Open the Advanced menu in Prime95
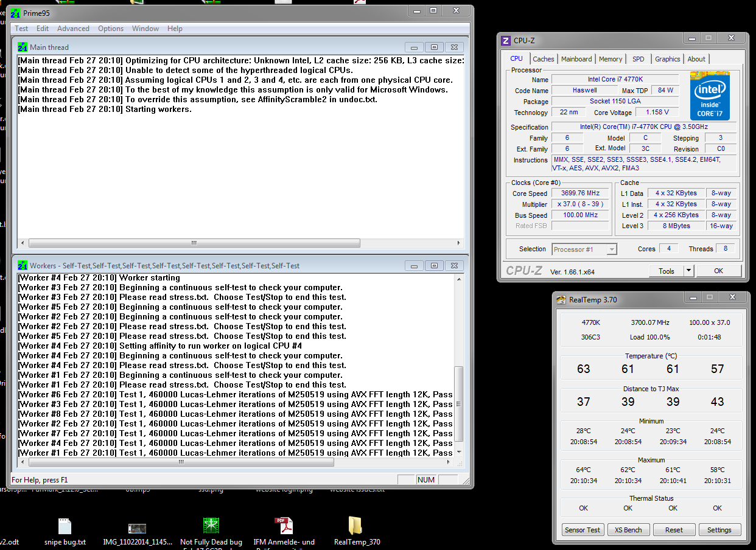 click(73, 29)
